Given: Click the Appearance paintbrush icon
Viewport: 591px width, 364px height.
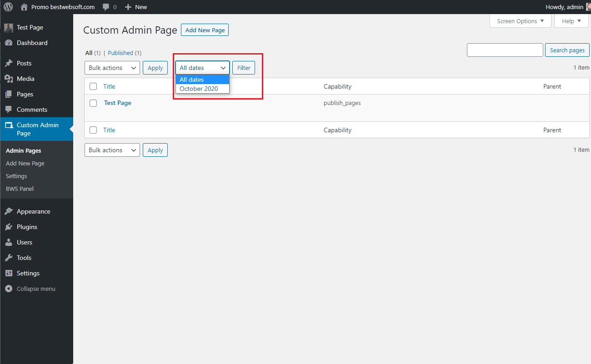Looking at the screenshot, I should (x=9, y=211).
